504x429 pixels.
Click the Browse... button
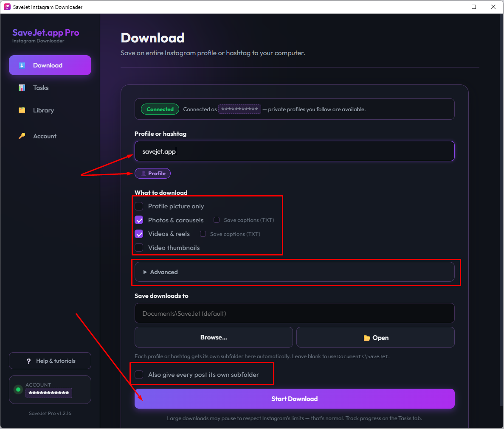pyautogui.click(x=214, y=337)
